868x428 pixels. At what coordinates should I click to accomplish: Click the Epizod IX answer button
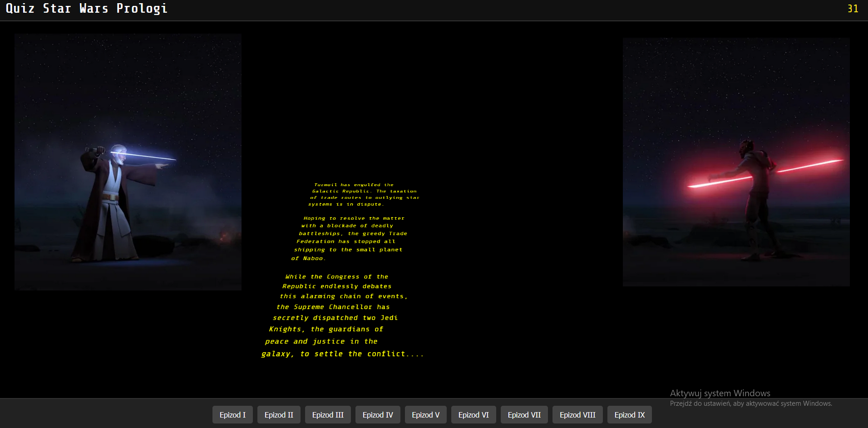[x=629, y=415]
